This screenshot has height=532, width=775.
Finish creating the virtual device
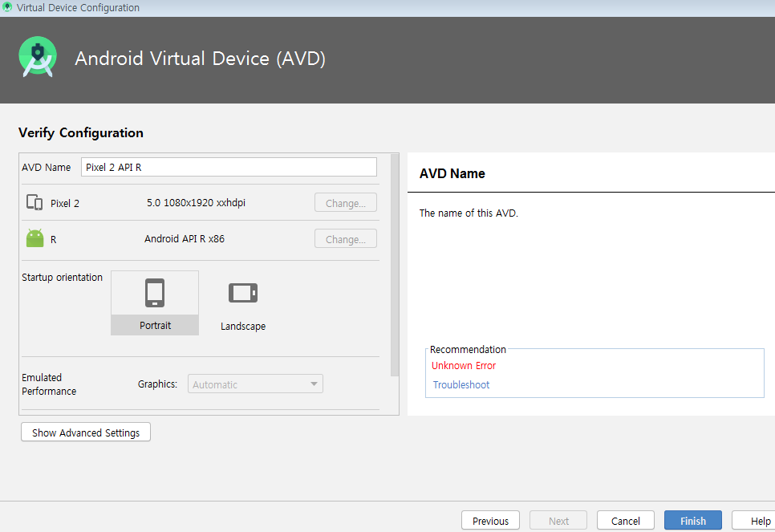(693, 521)
